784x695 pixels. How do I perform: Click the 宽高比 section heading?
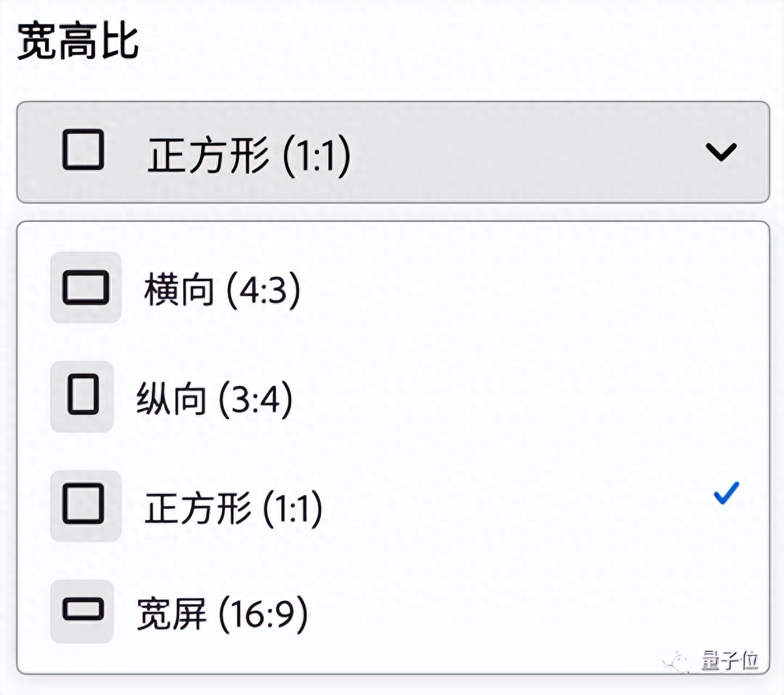point(77,40)
